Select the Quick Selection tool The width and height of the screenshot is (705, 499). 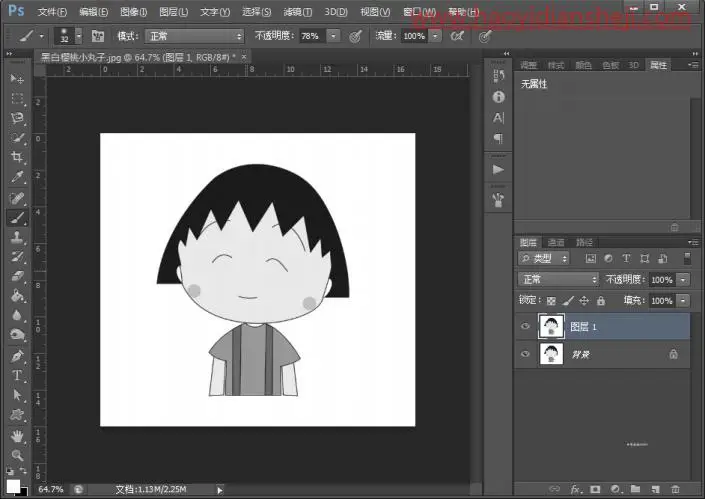tap(17, 138)
